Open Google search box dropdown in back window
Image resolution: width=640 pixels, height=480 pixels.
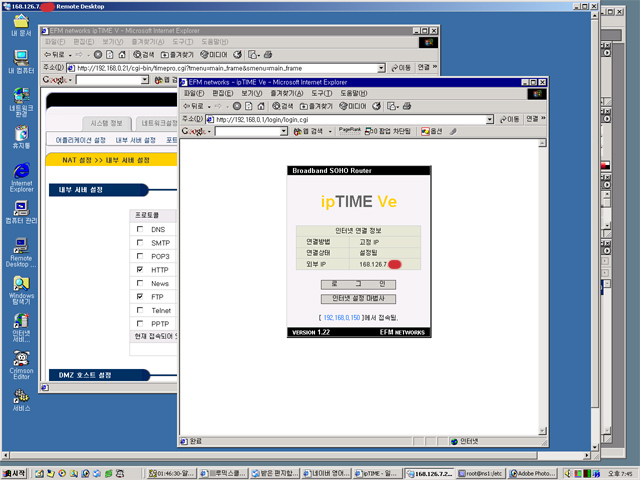click(x=145, y=80)
